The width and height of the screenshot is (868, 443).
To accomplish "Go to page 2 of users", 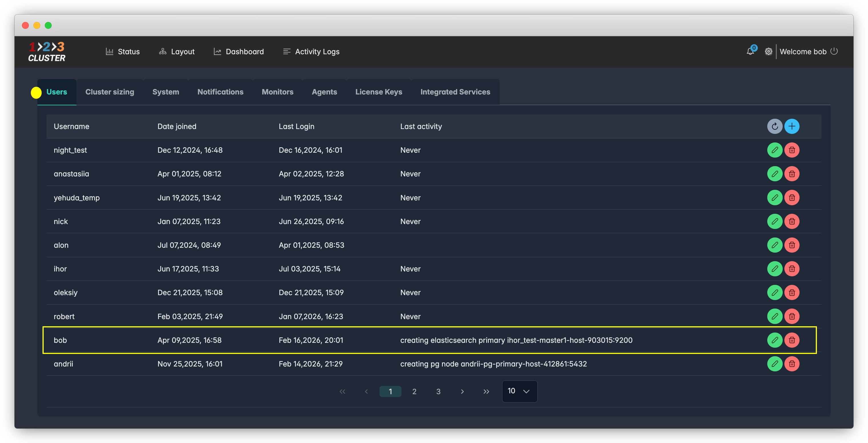I will click(414, 391).
